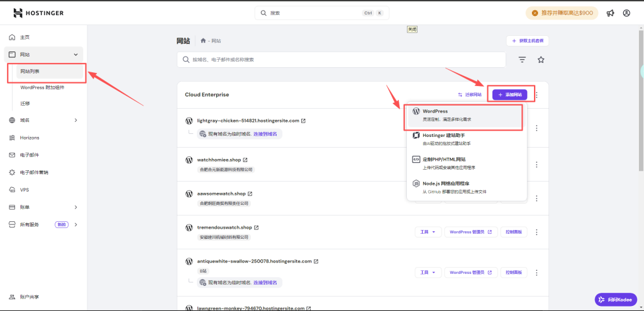Screen dimensions: 644x311
Task: Open 工具 dropdown for tremendouswatch.shop
Action: 428,232
